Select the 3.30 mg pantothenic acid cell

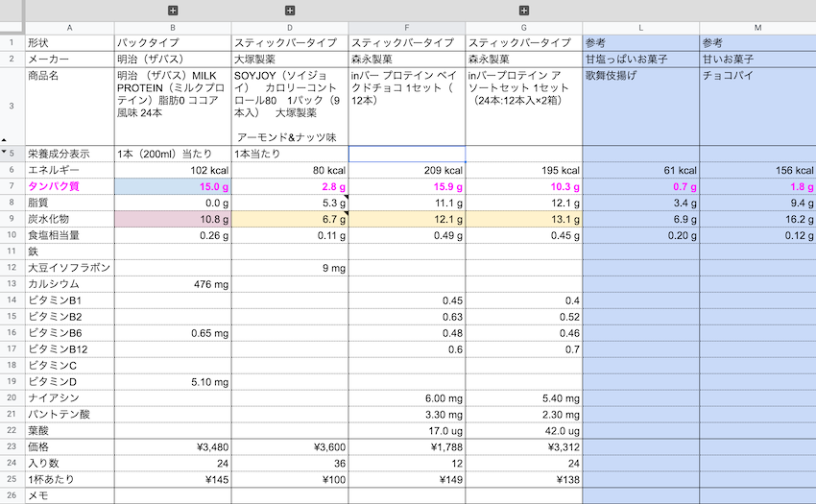click(407, 415)
